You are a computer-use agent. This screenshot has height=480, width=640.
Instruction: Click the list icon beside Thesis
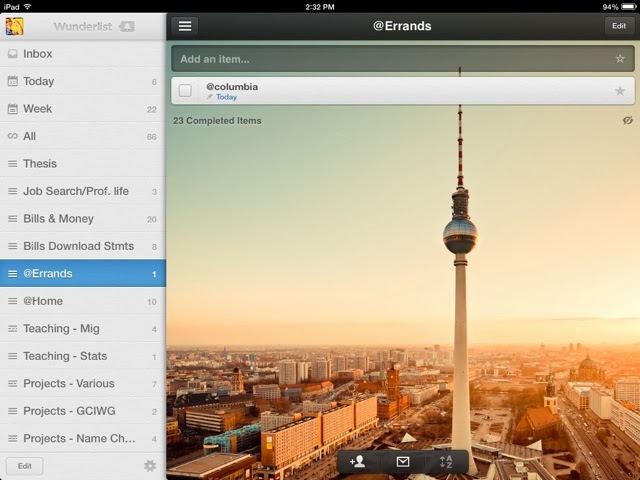tap(13, 164)
